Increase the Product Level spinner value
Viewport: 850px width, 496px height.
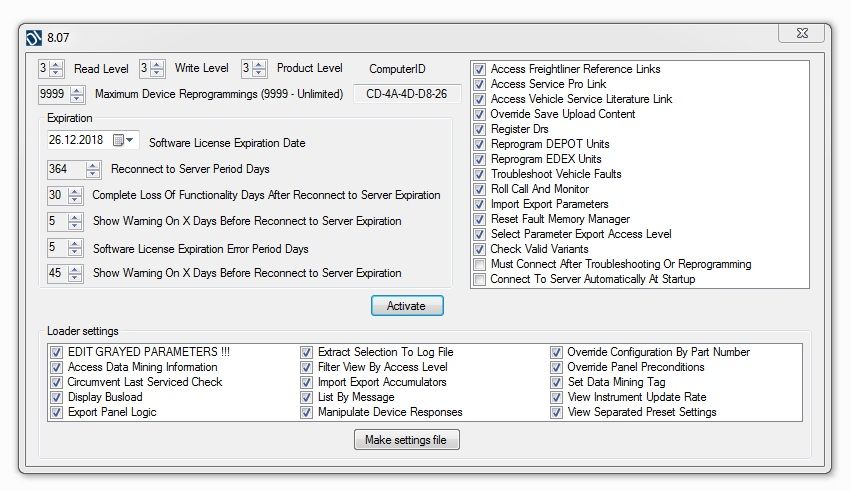click(x=260, y=64)
